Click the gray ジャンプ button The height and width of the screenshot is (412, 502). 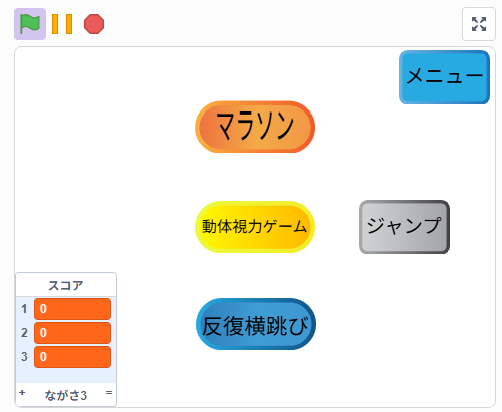[x=404, y=227]
